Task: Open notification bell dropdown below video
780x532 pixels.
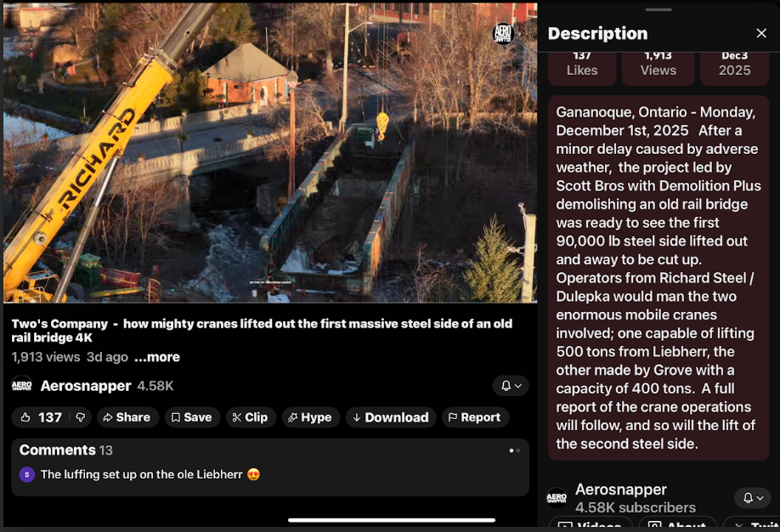Action: pos(511,386)
